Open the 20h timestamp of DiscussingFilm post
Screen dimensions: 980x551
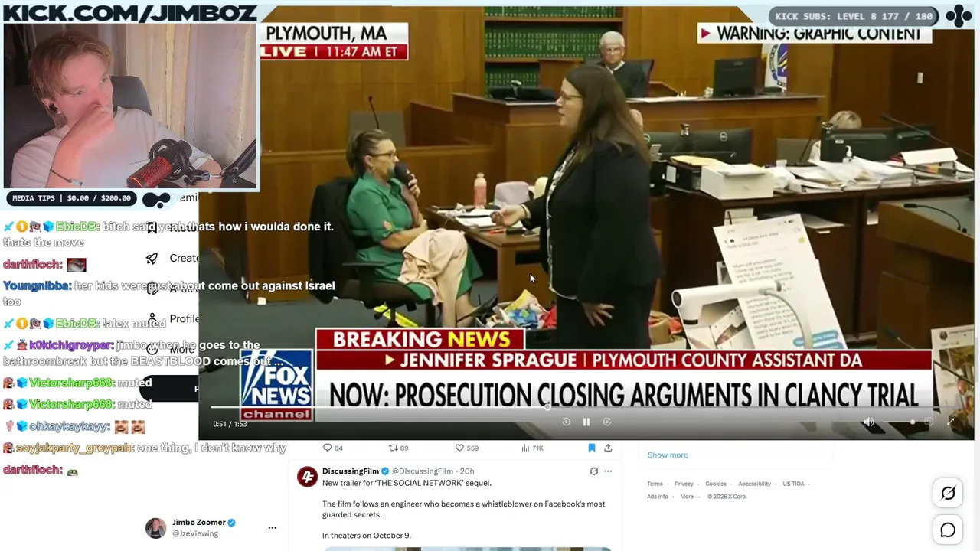point(467,471)
